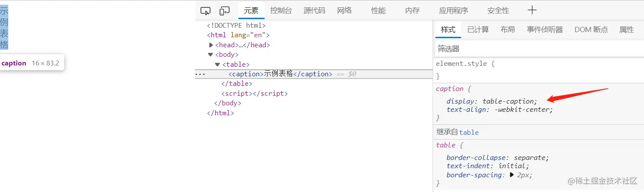Expand border-spacing shorthand triangle
The height and width of the screenshot is (192, 644).
[x=512, y=175]
